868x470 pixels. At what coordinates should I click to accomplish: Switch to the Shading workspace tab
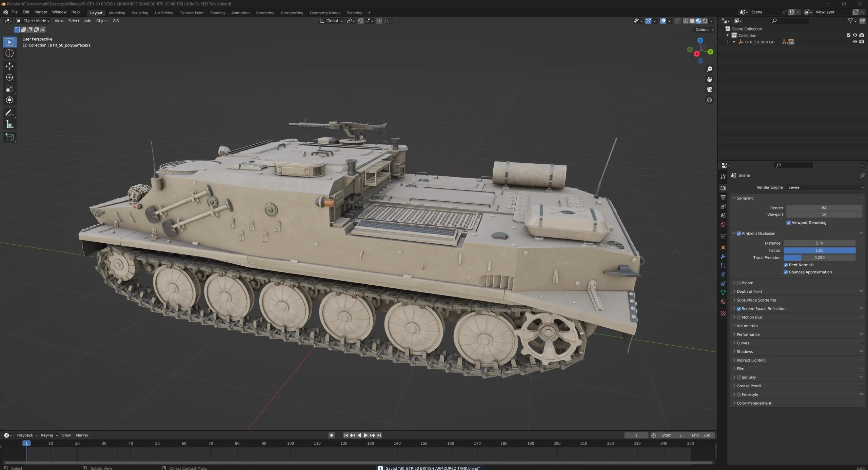[217, 13]
